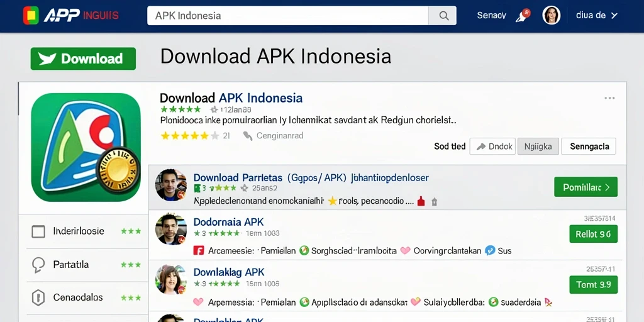Open the Downlaklag APK link
The height and width of the screenshot is (322, 644).
tap(229, 272)
